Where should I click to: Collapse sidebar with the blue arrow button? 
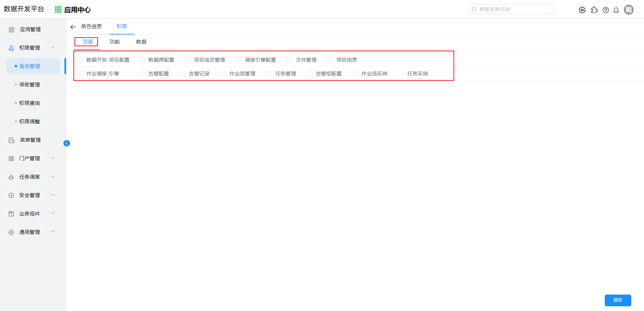(67, 143)
